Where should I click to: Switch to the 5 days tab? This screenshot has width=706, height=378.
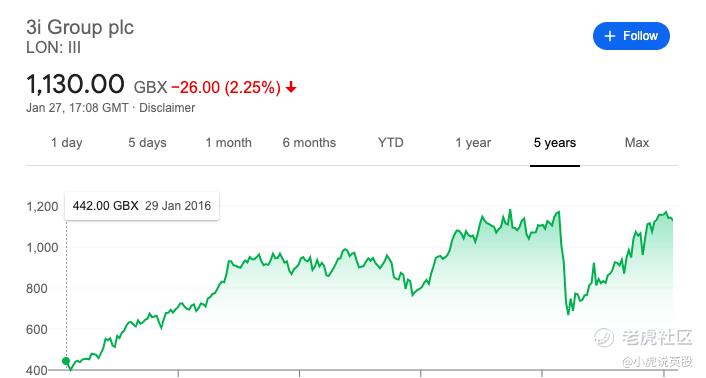pos(147,143)
